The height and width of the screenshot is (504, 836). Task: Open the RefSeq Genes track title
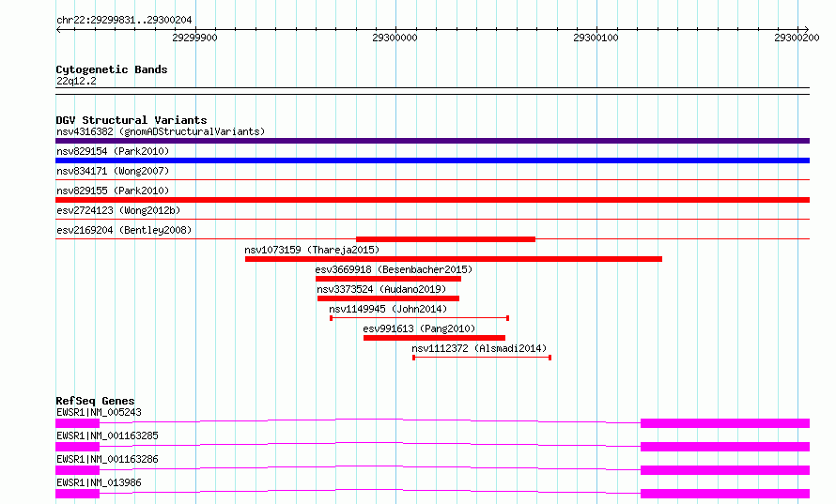click(95, 401)
